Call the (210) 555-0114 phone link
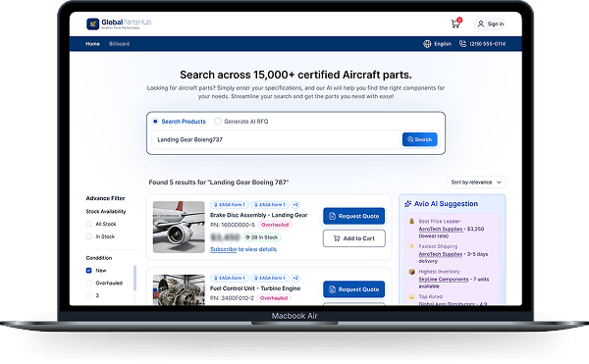 click(x=488, y=44)
